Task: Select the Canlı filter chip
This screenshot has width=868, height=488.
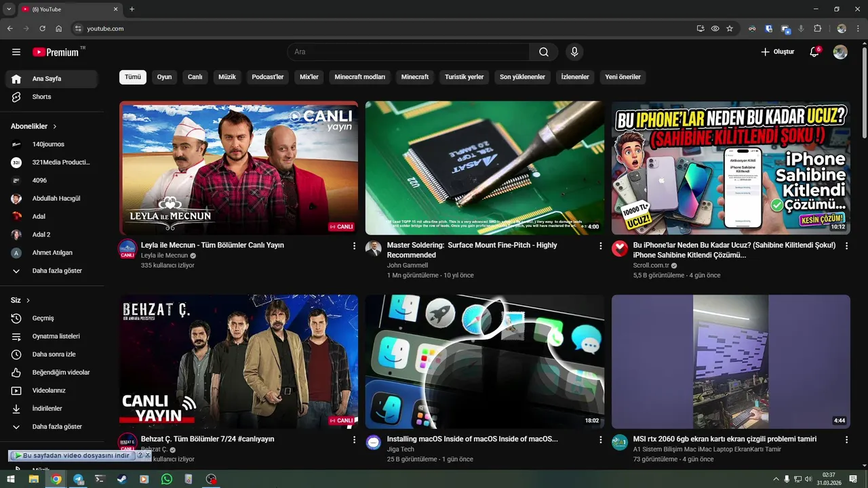Action: click(x=195, y=77)
